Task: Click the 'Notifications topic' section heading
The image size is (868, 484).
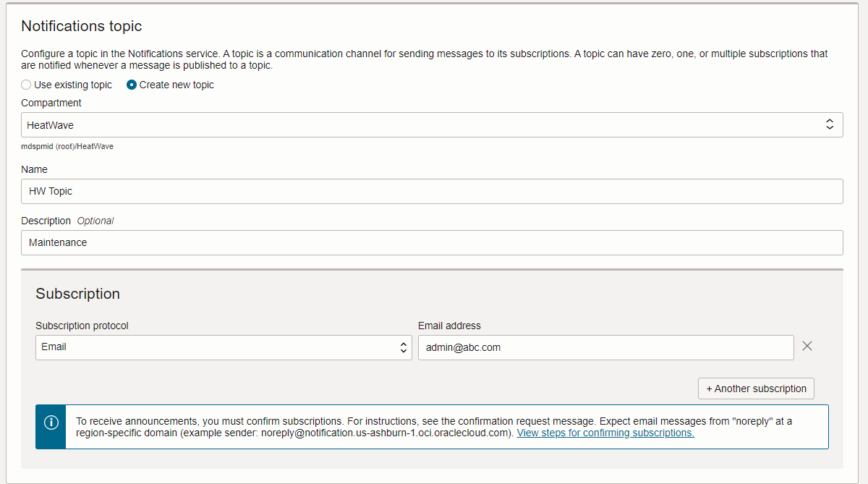Action: 82,26
